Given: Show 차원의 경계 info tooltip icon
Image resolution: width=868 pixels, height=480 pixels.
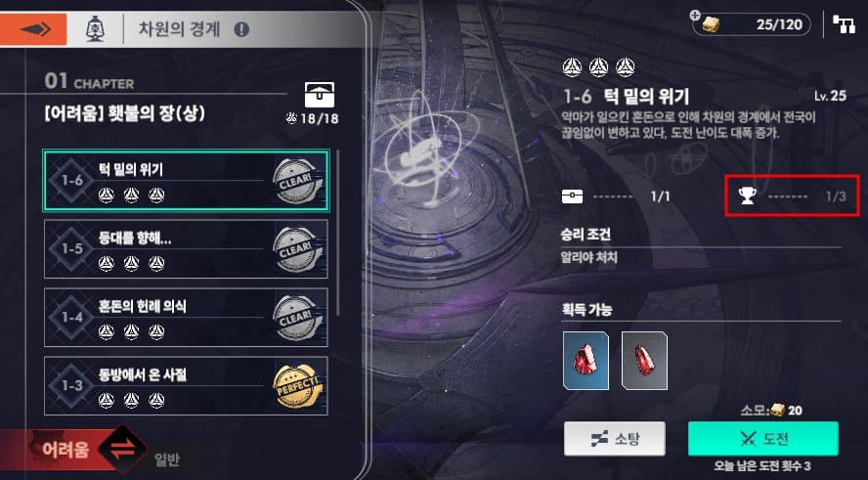Looking at the screenshot, I should (x=241, y=29).
